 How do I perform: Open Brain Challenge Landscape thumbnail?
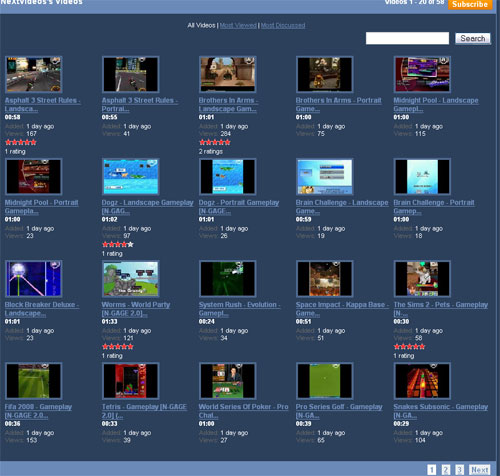point(325,177)
